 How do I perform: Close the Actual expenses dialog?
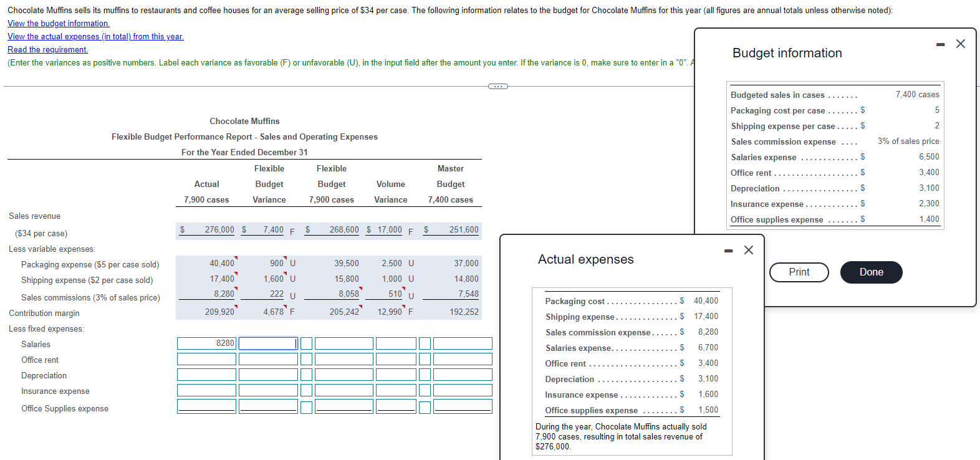[x=749, y=250]
